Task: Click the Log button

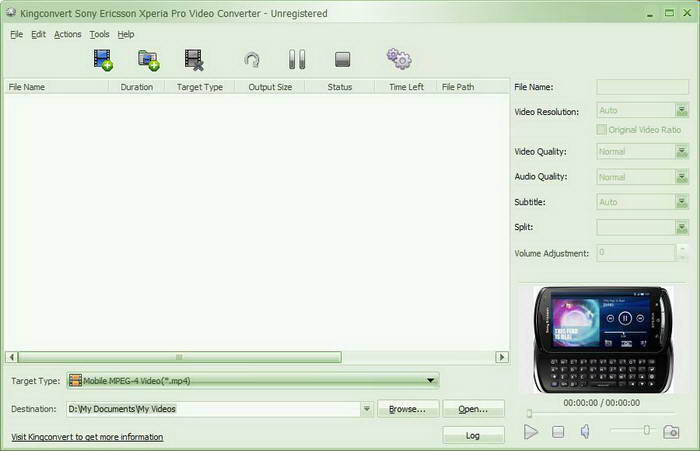Action: tap(473, 435)
